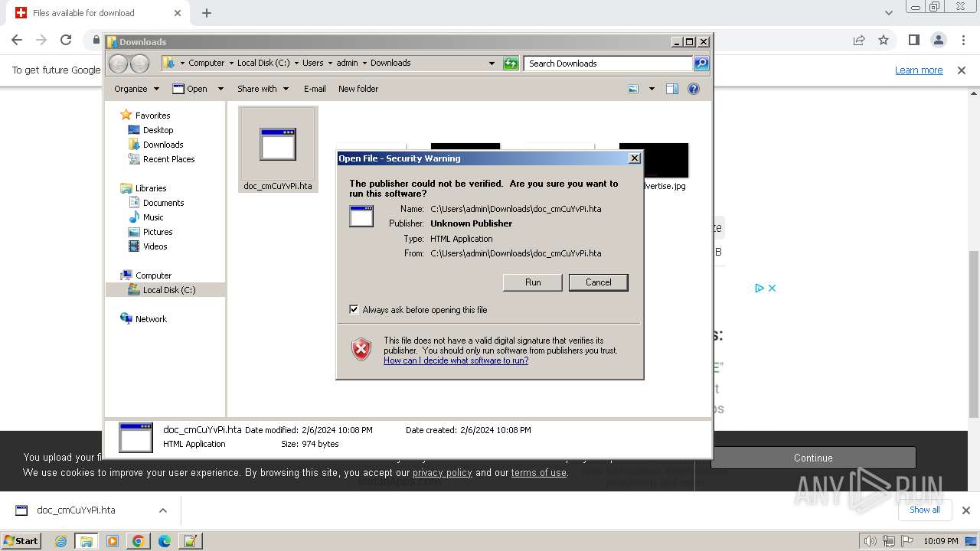The image size is (980, 551).
Task: Open Videos library
Action: click(155, 246)
